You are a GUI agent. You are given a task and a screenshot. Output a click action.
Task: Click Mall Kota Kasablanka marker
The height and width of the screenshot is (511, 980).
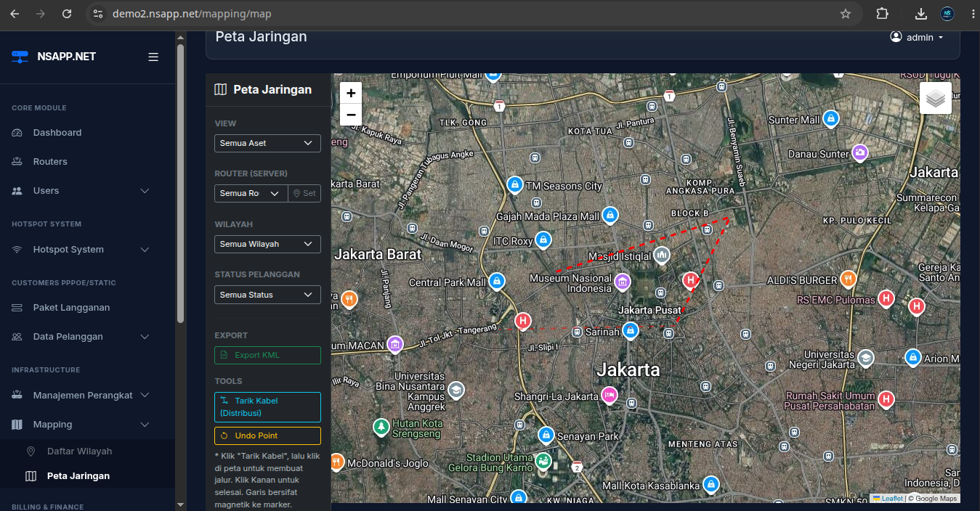click(x=712, y=483)
